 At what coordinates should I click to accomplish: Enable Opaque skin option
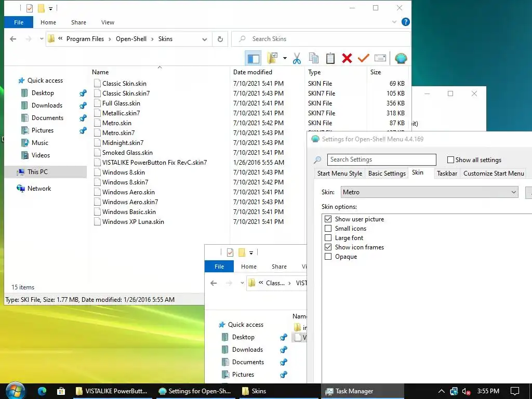pyautogui.click(x=328, y=257)
